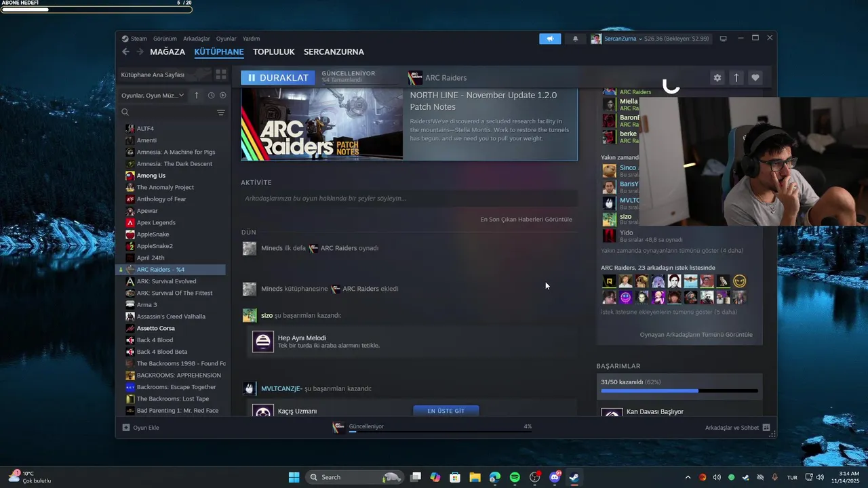The width and height of the screenshot is (868, 488).
Task: Open the Görünüm menu
Action: [x=165, y=39]
